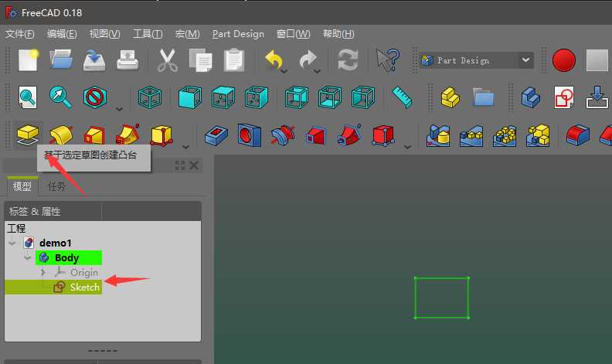Set the bottom view cube

pyautogui.click(x=330, y=97)
